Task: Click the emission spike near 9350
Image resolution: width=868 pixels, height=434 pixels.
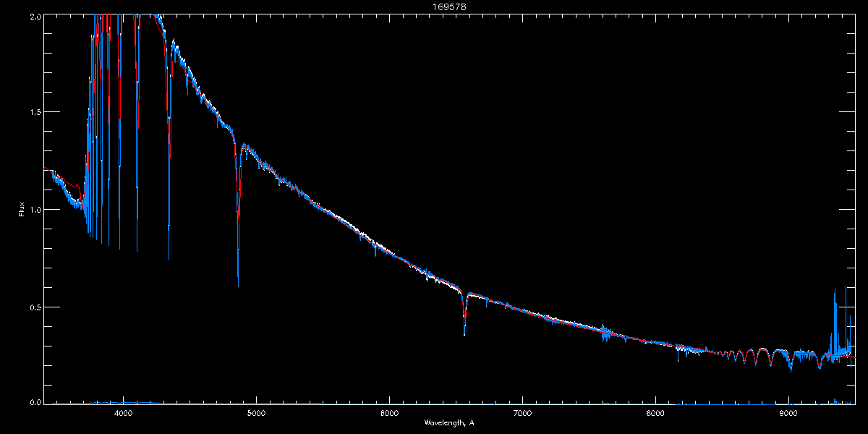Action: tap(835, 322)
